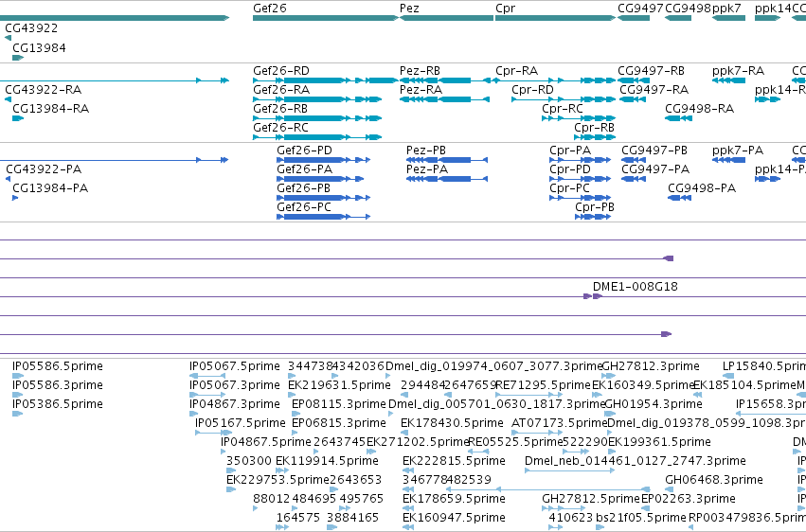The width and height of the screenshot is (806, 532).
Task: Open cDNA EK119914.5prime
Action: [327, 461]
